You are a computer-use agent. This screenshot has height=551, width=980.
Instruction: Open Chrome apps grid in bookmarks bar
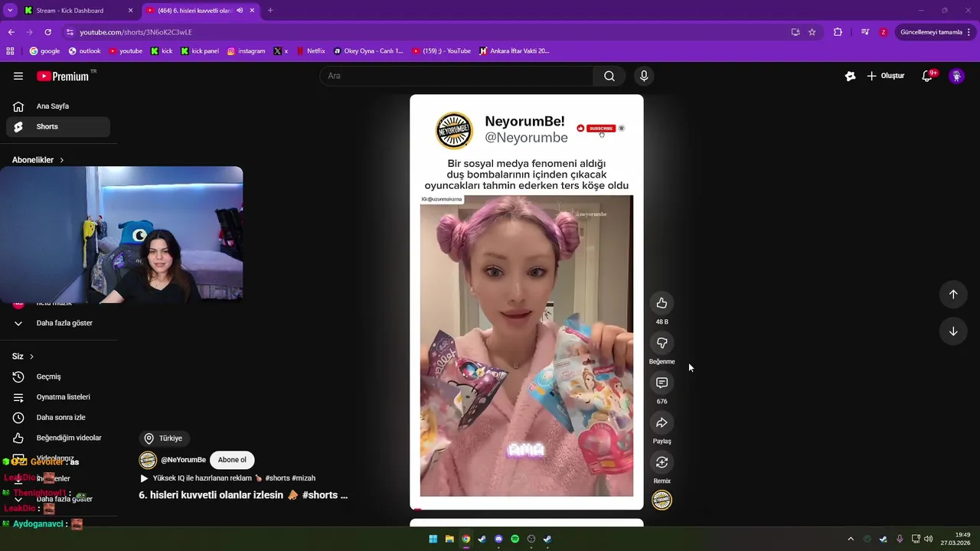pyautogui.click(x=10, y=51)
